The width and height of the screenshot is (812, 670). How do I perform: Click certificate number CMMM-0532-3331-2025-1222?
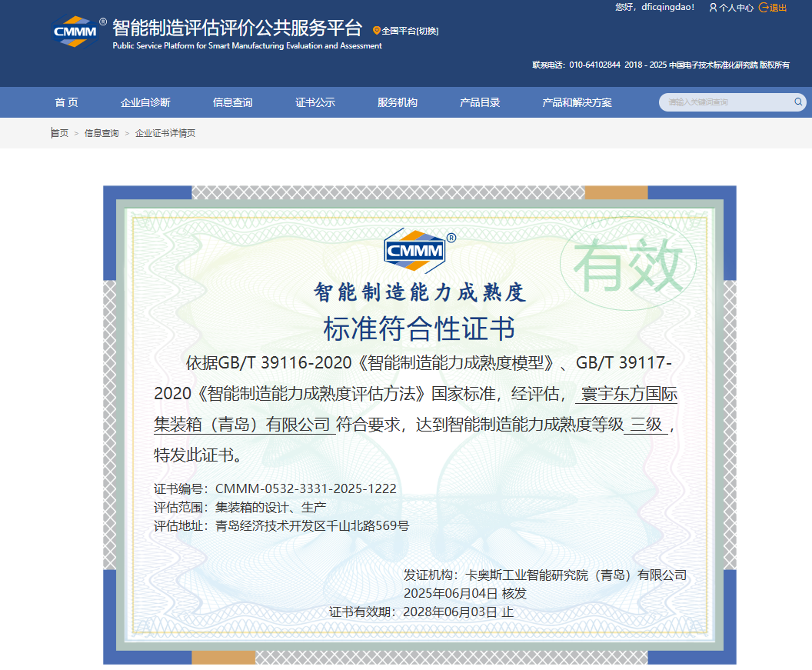[305, 488]
